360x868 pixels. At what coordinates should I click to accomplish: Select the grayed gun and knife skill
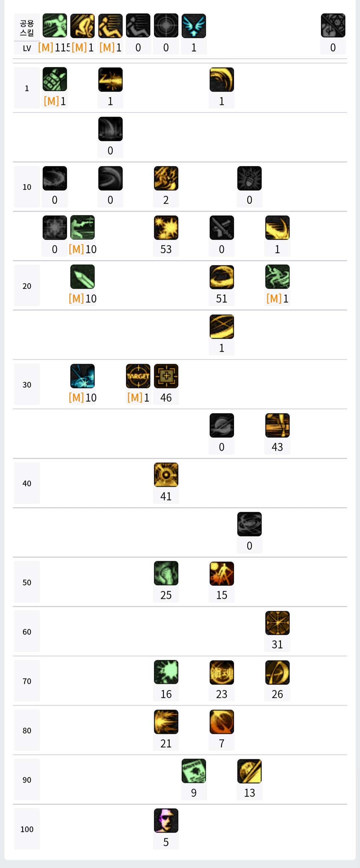(x=222, y=228)
